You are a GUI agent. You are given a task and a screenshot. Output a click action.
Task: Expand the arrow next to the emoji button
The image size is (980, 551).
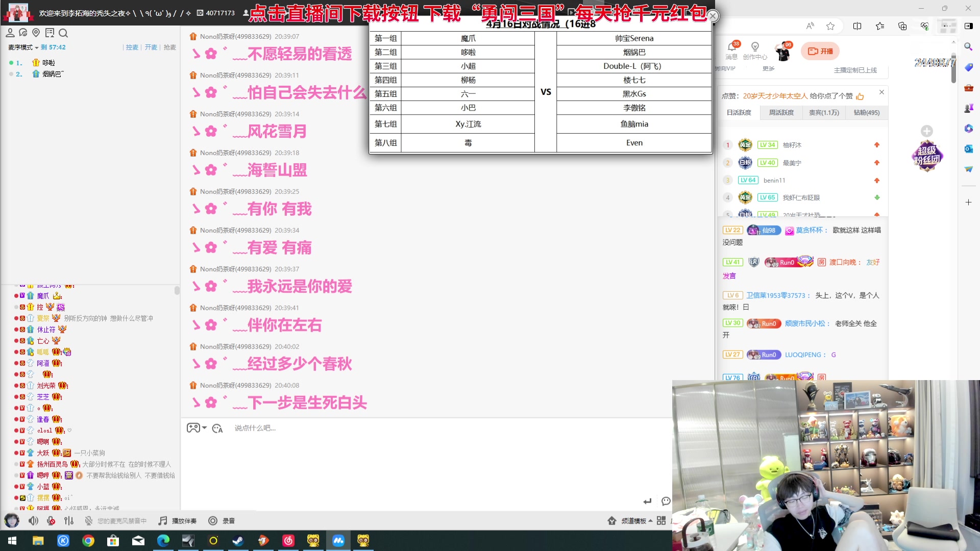coord(205,428)
